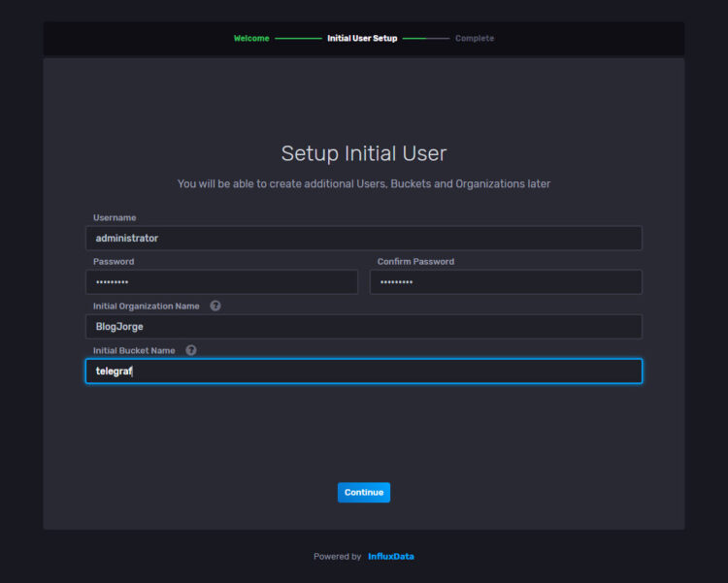Select the Initial User Setup step
728x583 pixels.
[362, 39]
